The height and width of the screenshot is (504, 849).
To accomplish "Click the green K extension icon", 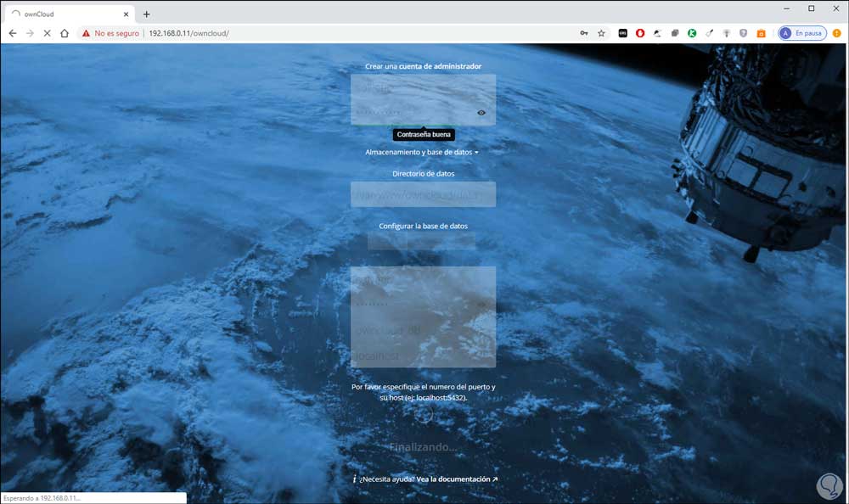I will [x=692, y=33].
